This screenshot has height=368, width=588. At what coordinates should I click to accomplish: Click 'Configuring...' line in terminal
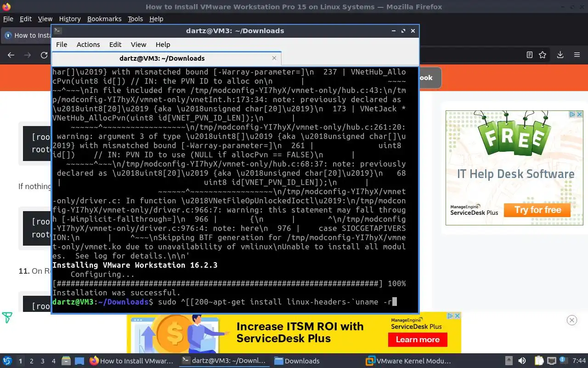102,274
